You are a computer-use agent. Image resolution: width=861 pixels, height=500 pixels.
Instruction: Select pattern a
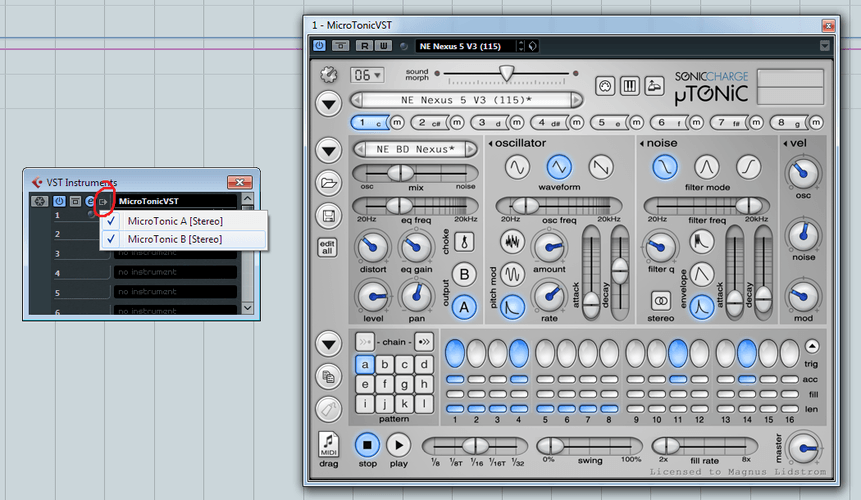[x=365, y=364]
